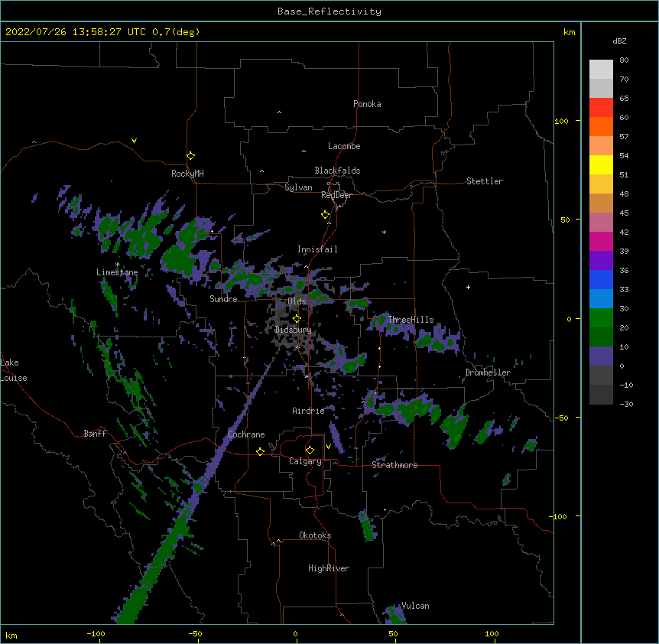659x644 pixels.
Task: Click the HighRiver town label
Action: [329, 568]
